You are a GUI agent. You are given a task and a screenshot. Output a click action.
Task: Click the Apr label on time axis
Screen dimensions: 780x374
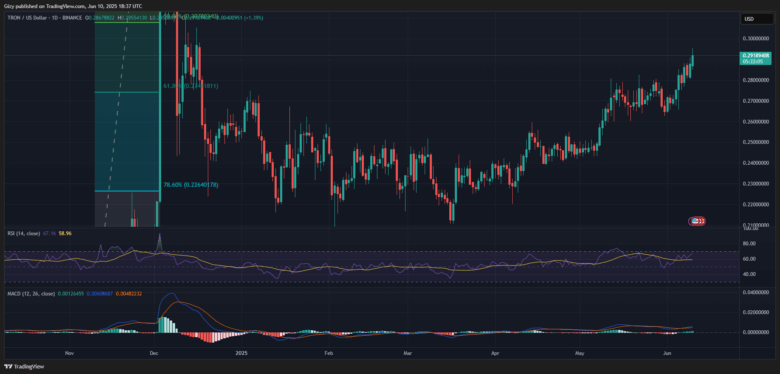tap(495, 353)
